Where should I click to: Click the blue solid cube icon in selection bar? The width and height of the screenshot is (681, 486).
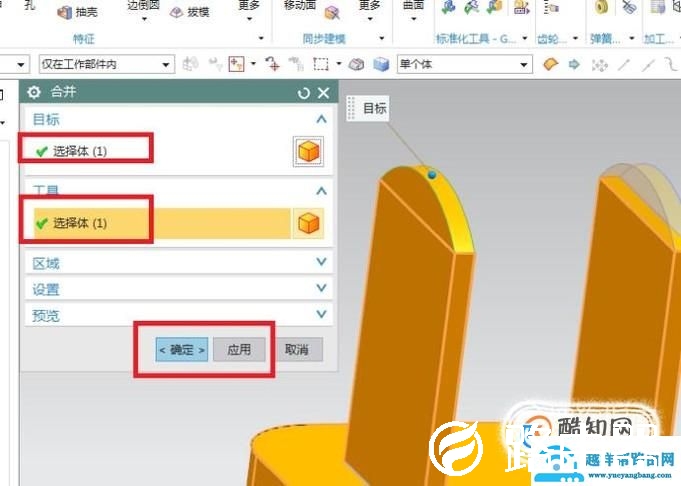[381, 65]
